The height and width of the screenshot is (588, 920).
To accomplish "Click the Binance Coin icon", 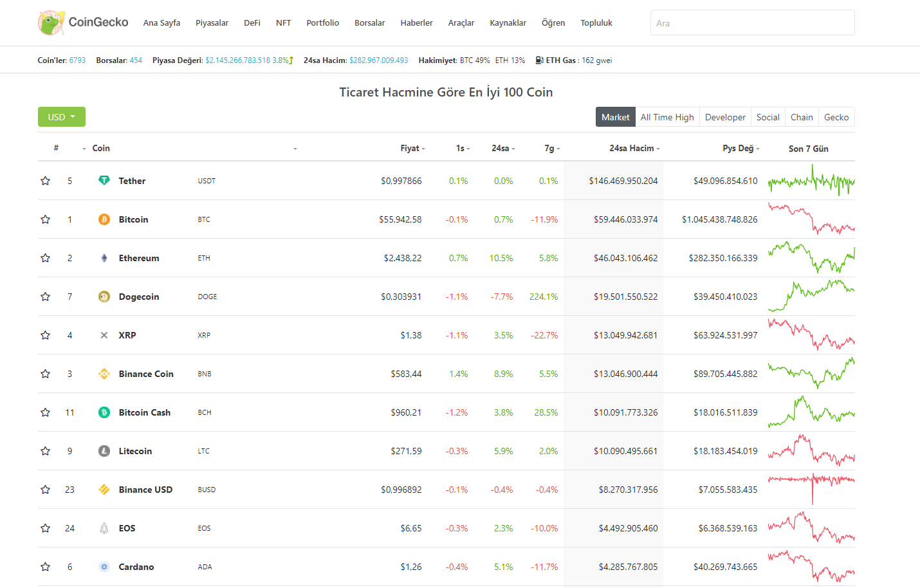I will (x=104, y=374).
